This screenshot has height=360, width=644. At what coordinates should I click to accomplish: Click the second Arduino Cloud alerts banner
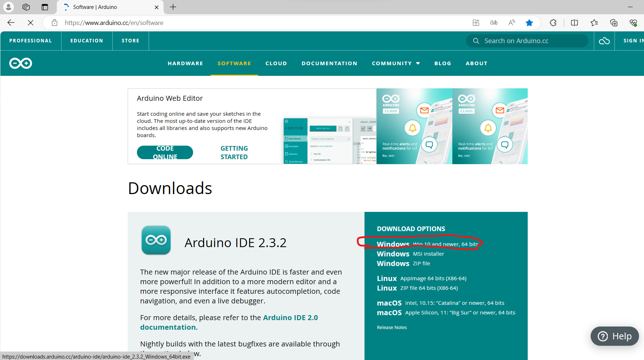pyautogui.click(x=490, y=126)
